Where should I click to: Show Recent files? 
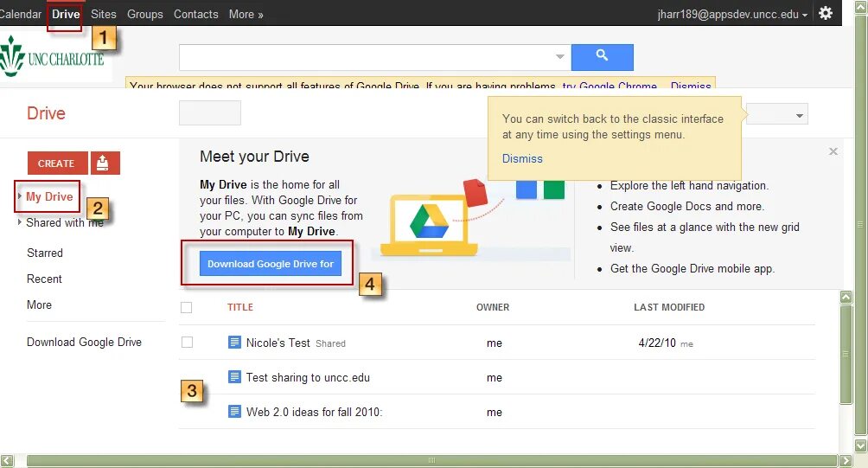tap(44, 279)
